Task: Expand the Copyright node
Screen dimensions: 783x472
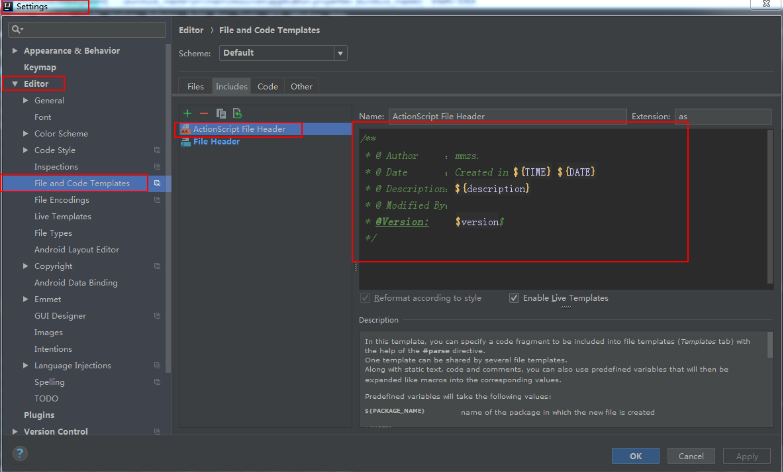Action: tap(25, 266)
